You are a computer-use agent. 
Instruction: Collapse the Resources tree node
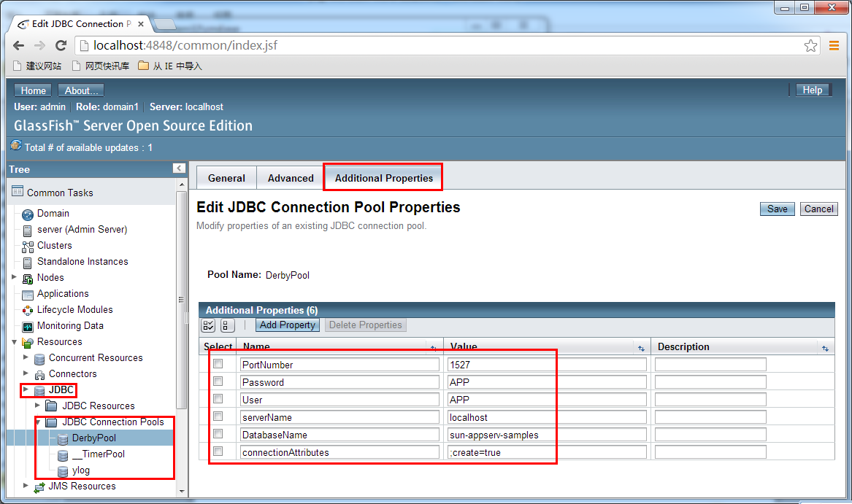click(x=14, y=342)
